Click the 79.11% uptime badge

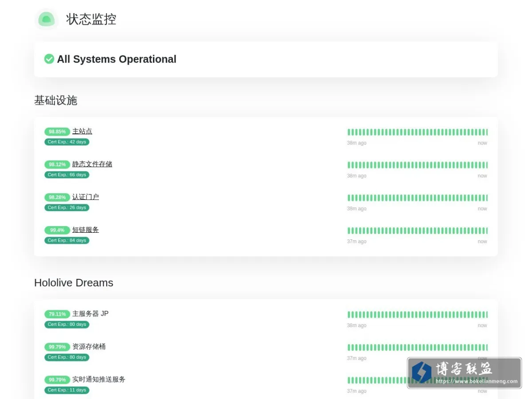(x=57, y=314)
